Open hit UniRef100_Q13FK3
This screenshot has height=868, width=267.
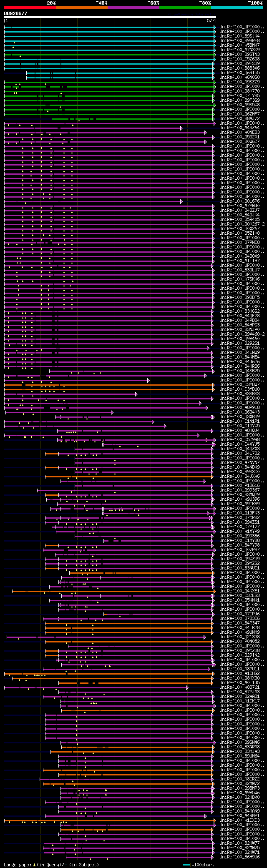click(239, 513)
